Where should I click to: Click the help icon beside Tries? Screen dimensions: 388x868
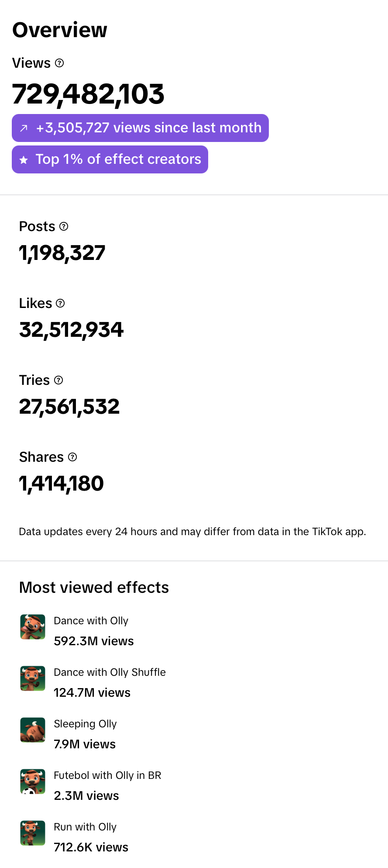[58, 380]
